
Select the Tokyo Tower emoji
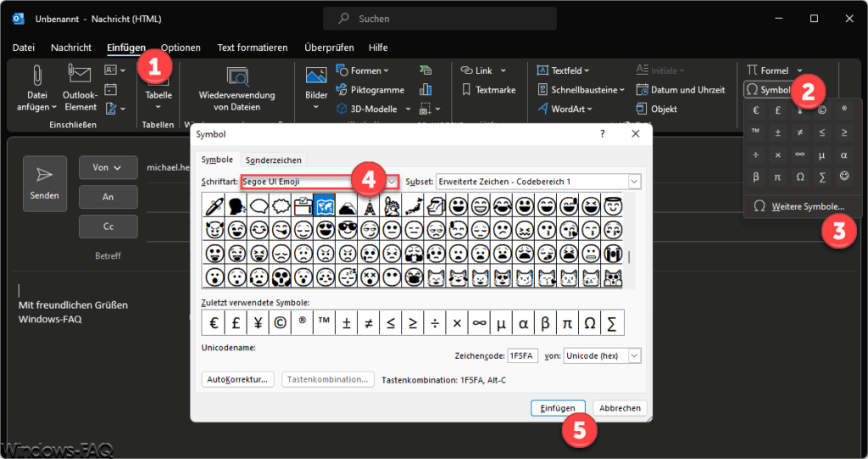(369, 205)
